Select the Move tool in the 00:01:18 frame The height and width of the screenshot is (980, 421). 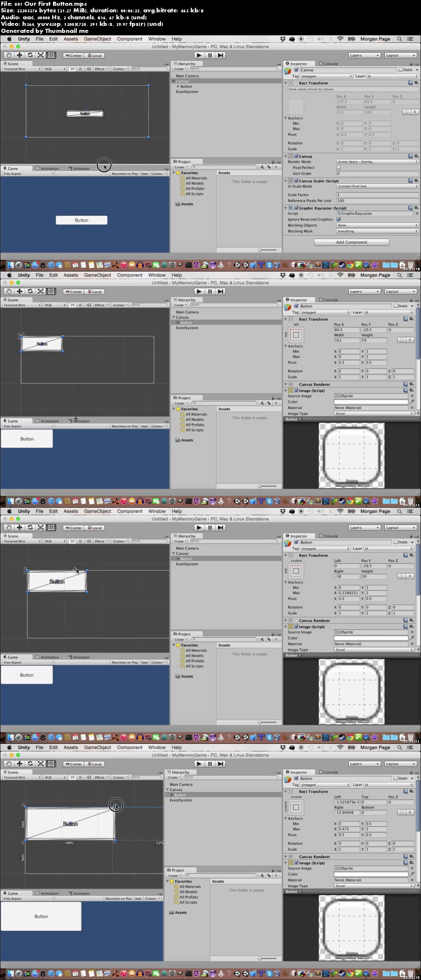pyautogui.click(x=19, y=55)
